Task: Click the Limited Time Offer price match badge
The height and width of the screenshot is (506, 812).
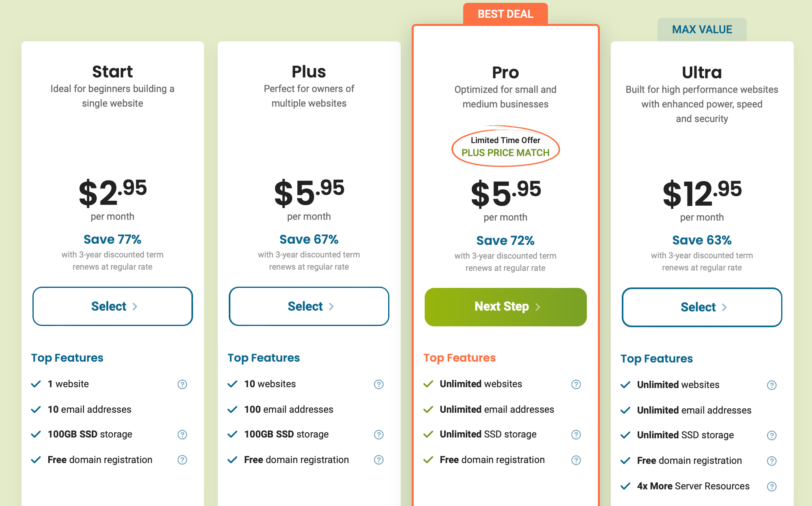Action: 505,147
